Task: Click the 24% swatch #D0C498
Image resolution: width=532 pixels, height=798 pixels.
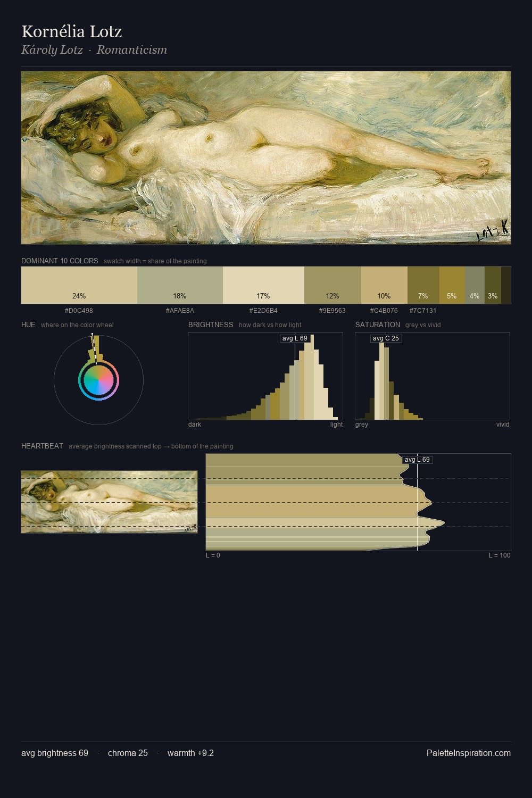Action: tap(79, 285)
